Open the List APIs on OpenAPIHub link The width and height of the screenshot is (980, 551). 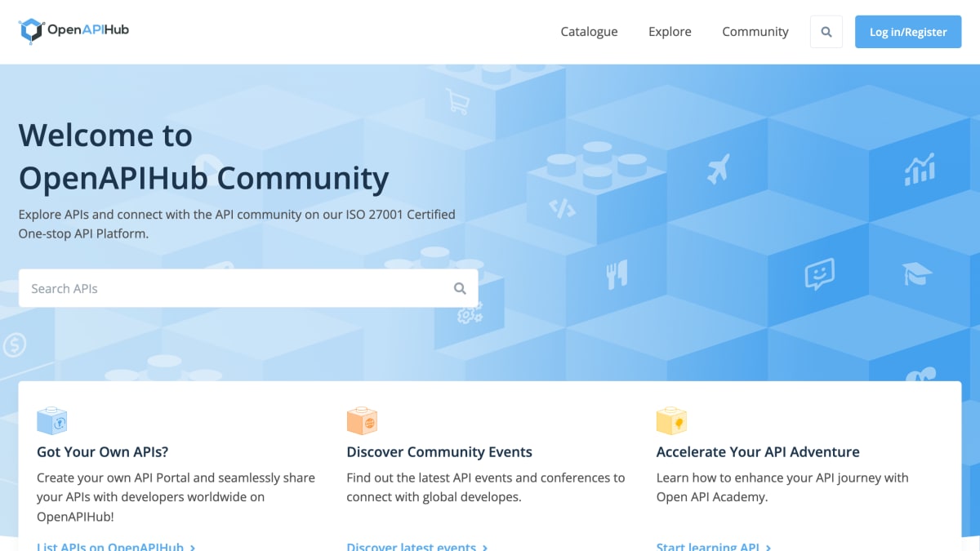[x=116, y=546]
